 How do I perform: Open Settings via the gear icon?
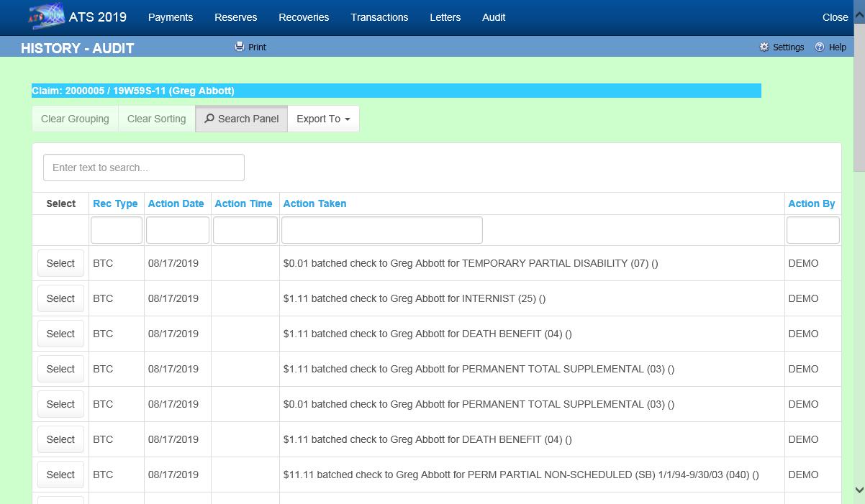764,47
